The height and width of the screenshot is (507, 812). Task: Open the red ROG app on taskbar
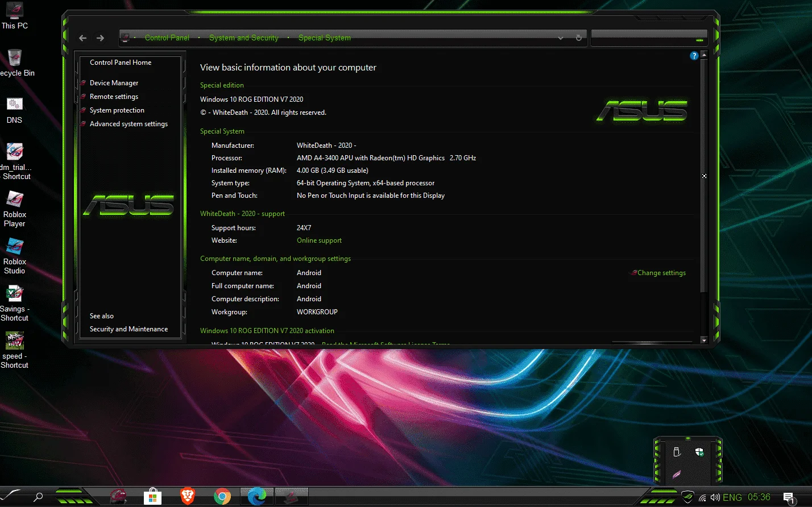(x=118, y=497)
